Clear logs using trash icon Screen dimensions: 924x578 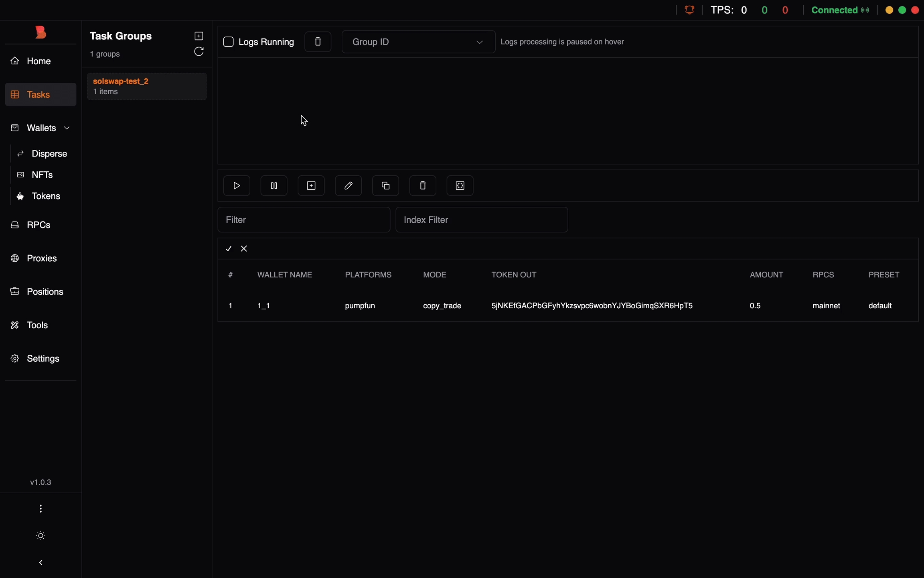click(318, 42)
